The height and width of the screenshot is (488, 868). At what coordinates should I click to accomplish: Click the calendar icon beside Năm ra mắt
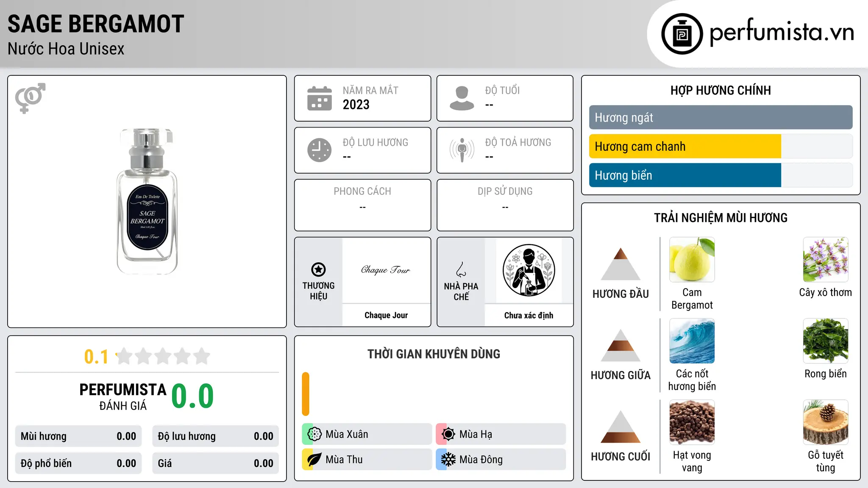pyautogui.click(x=320, y=98)
